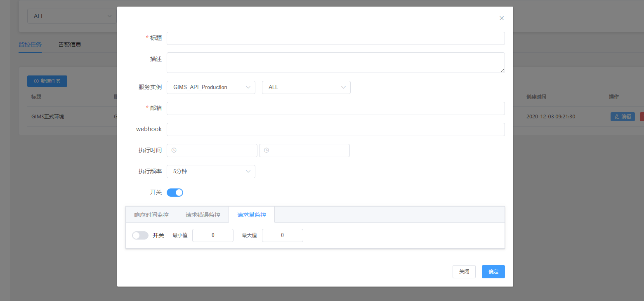Click the 新增任务 button
Image resolution: width=644 pixels, height=301 pixels.
coord(47,81)
